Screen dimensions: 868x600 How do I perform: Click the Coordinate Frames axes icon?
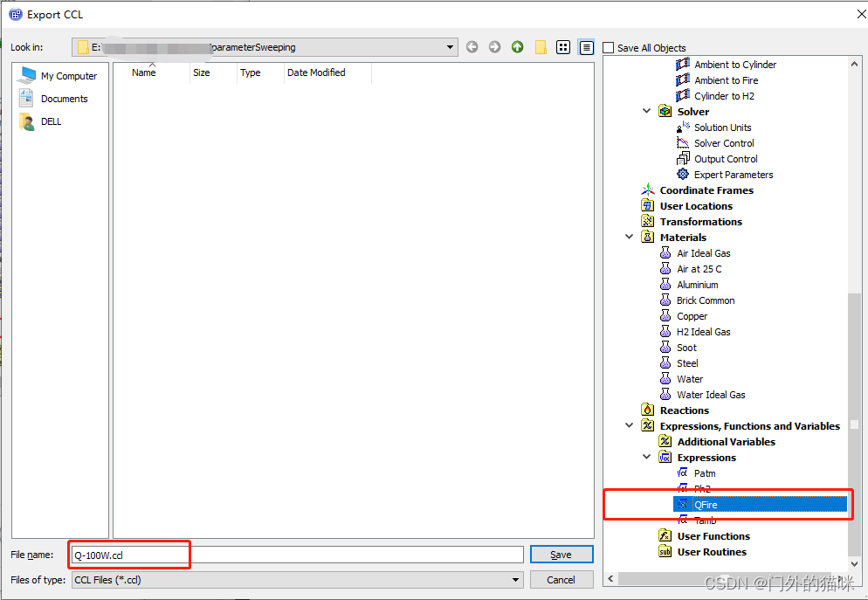pyautogui.click(x=648, y=190)
